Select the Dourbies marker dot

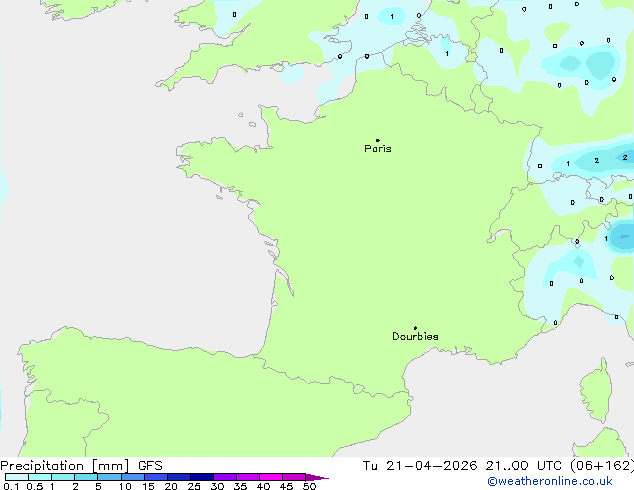(x=415, y=328)
